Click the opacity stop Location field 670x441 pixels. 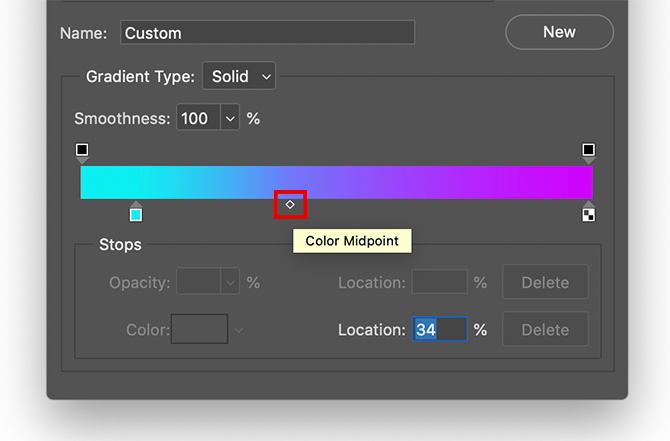point(439,283)
